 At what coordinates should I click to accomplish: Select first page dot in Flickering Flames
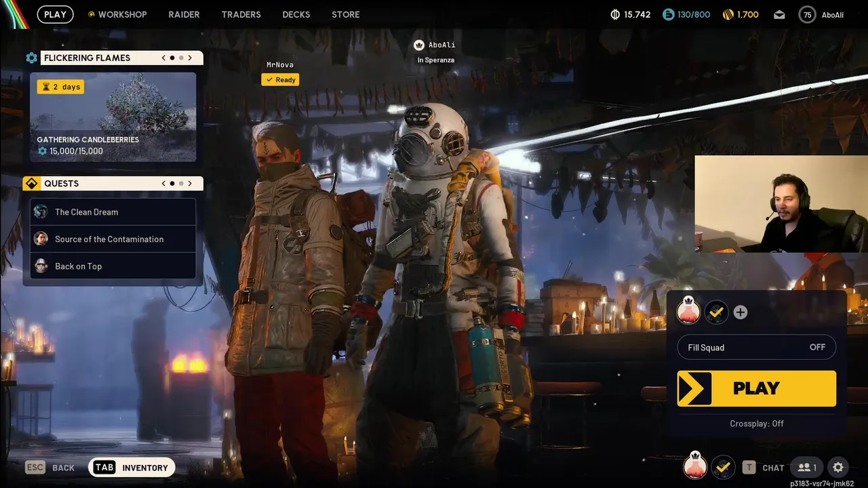pos(172,58)
